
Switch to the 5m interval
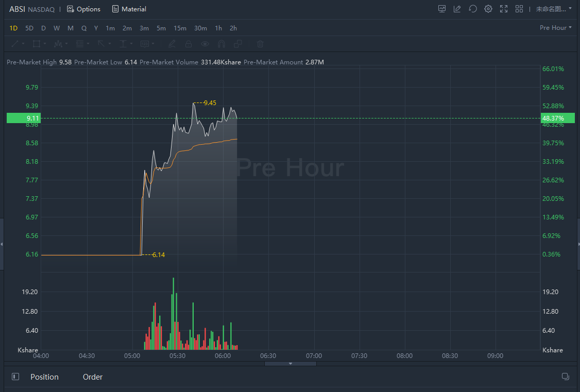161,28
